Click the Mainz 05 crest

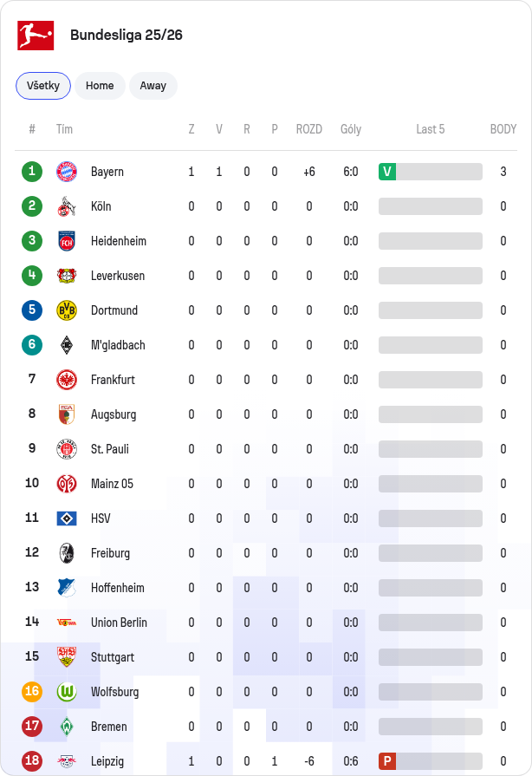tap(67, 484)
